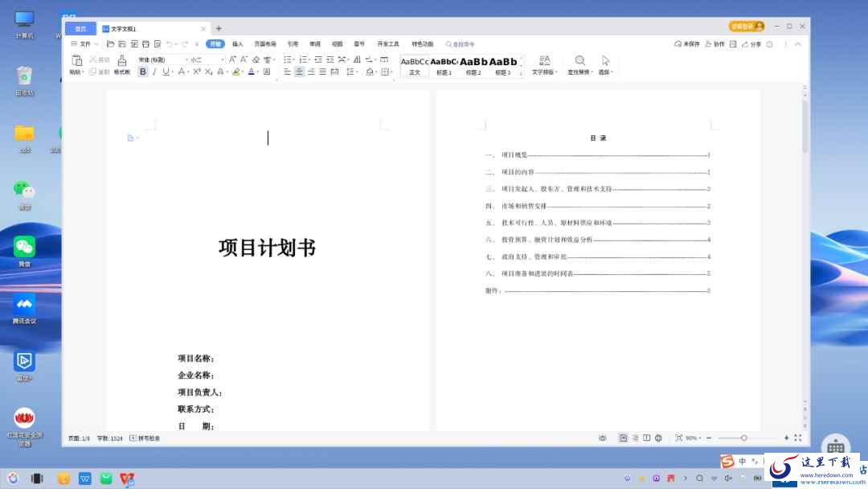Image resolution: width=868 pixels, height=489 pixels.
Task: Switch to the 引用 ribbon tab
Action: (293, 43)
